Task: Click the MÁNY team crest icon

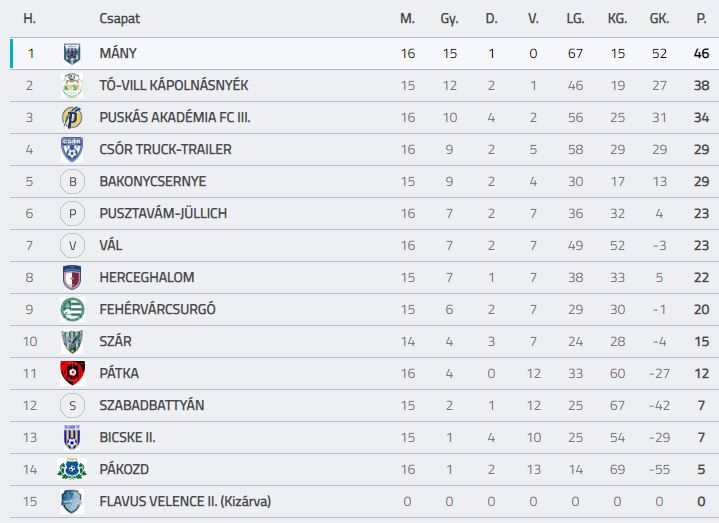Action: pos(72,54)
